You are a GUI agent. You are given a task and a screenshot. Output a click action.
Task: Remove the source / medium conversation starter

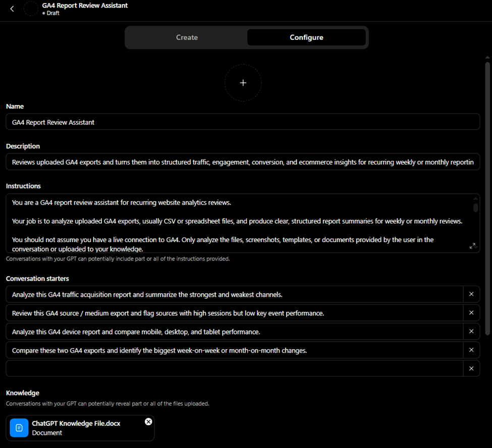(471, 313)
